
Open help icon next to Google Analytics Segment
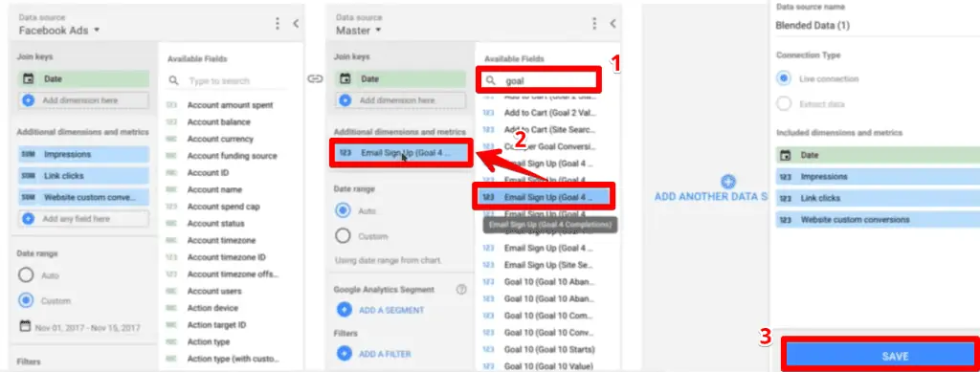(462, 289)
